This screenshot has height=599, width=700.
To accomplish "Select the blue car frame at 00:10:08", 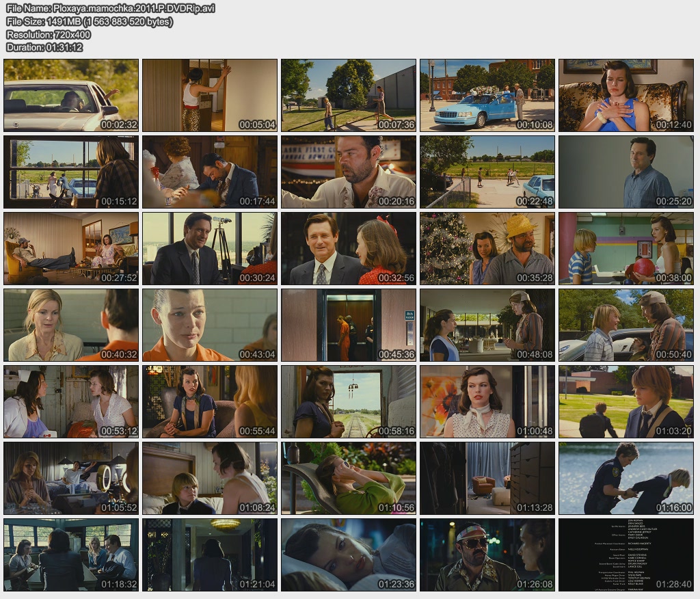I will coord(487,95).
